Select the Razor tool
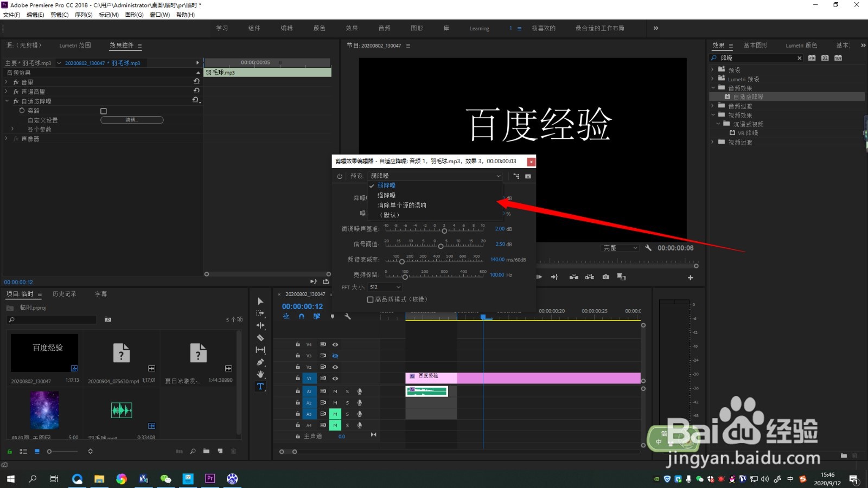This screenshot has width=868, height=488. [260, 337]
